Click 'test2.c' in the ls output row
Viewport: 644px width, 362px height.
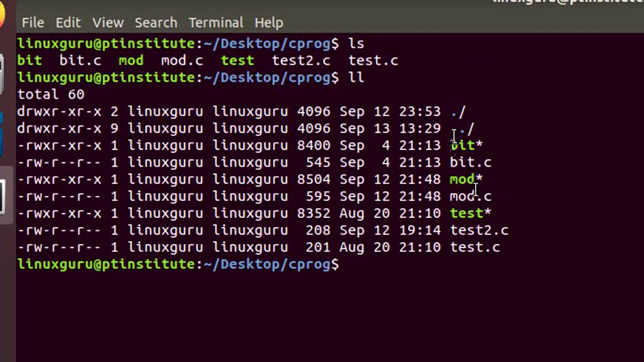[301, 60]
